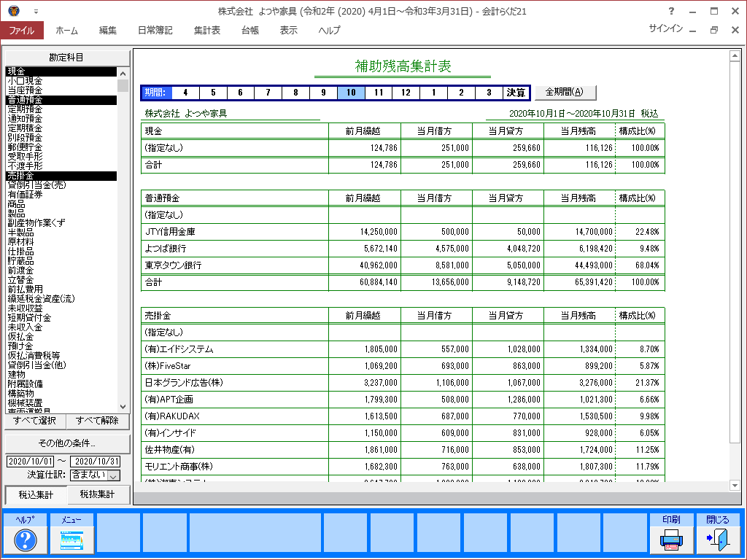Click the Close door icon
747x560 pixels.
click(x=717, y=540)
